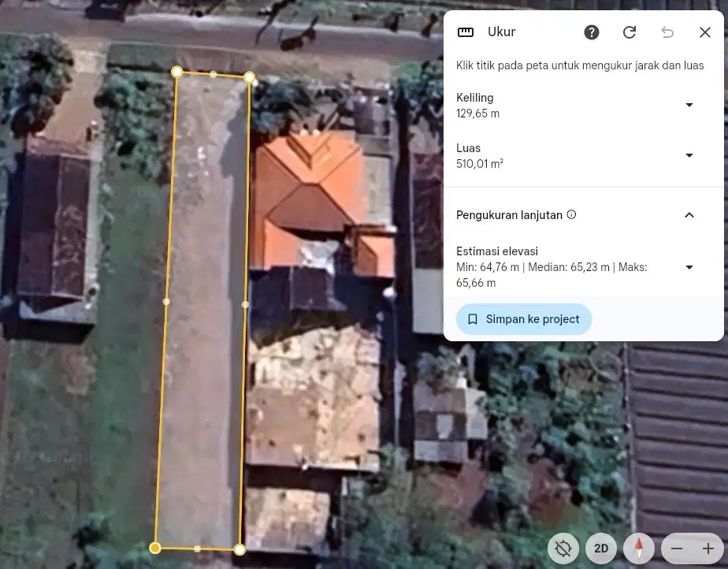This screenshot has height=569, width=728.
Task: Select the polygon's top-right corner point
Action: [249, 77]
